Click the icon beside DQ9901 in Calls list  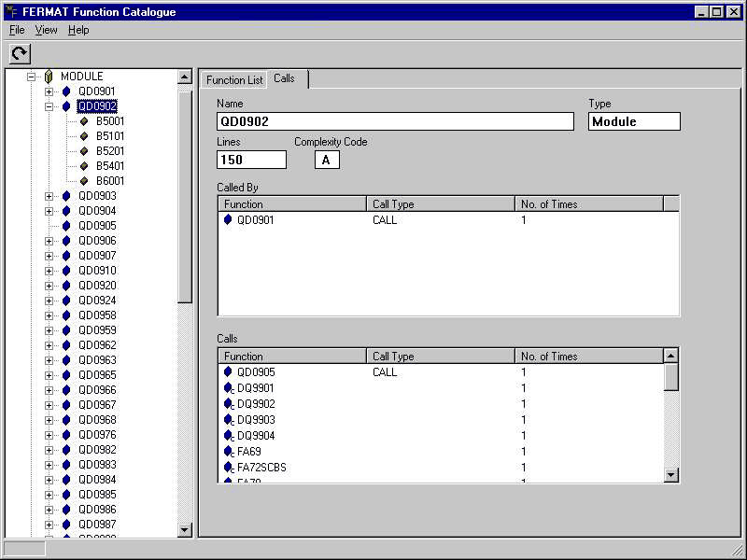(228, 388)
